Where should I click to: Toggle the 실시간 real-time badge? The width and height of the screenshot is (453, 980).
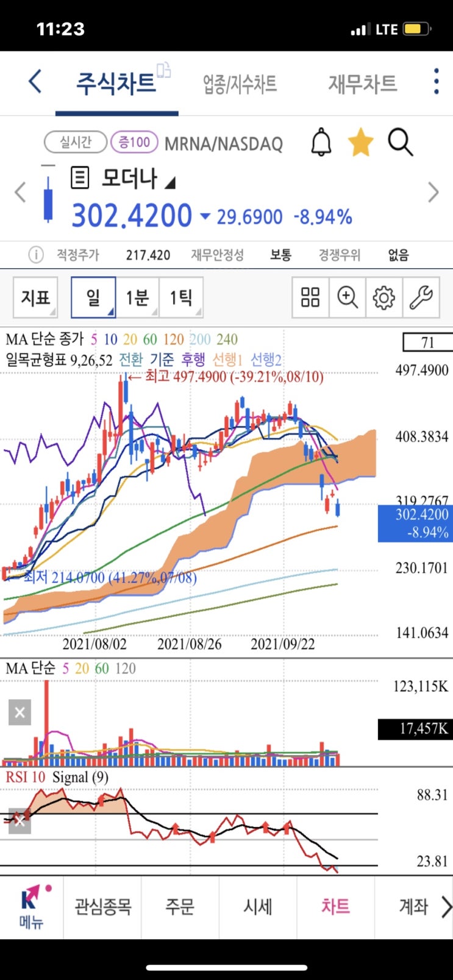76,142
